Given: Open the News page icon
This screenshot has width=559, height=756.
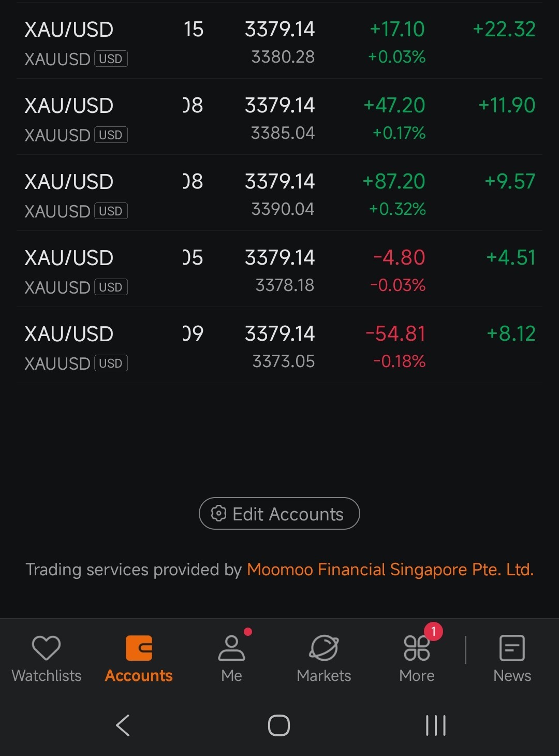Looking at the screenshot, I should (512, 648).
